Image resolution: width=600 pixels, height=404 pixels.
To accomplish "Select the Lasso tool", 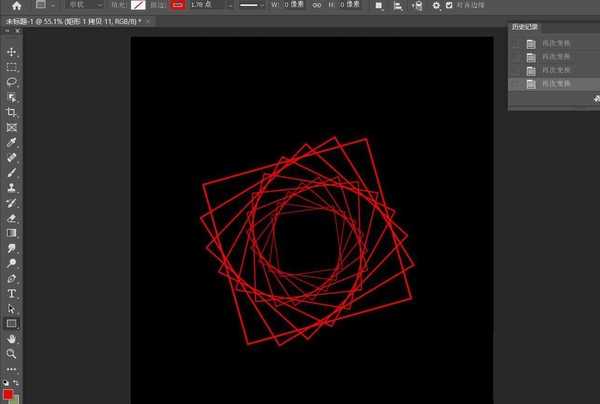I will point(11,82).
